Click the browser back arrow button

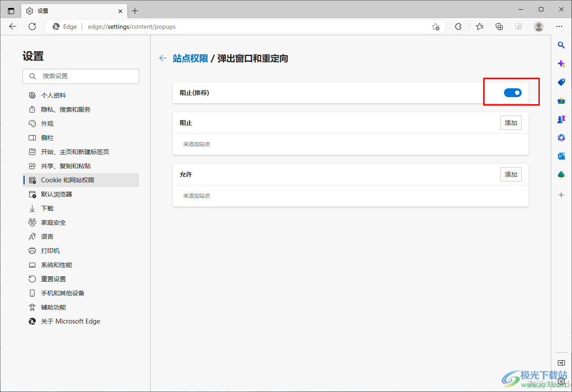coord(13,26)
